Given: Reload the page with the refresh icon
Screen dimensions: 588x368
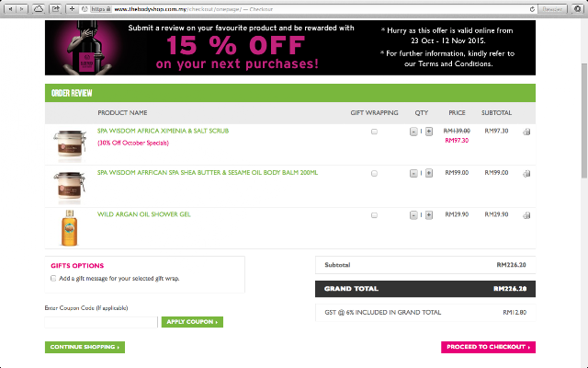Looking at the screenshot, I should tap(532, 9).
